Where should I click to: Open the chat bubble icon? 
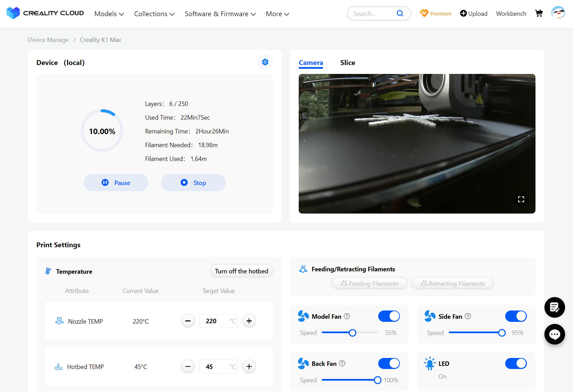click(x=554, y=334)
